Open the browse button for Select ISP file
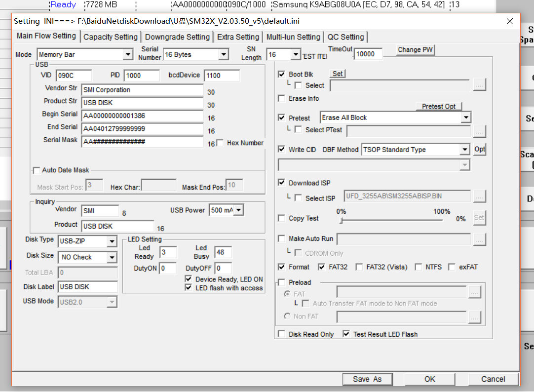Image resolution: width=534 pixels, height=392 pixels. point(479,196)
